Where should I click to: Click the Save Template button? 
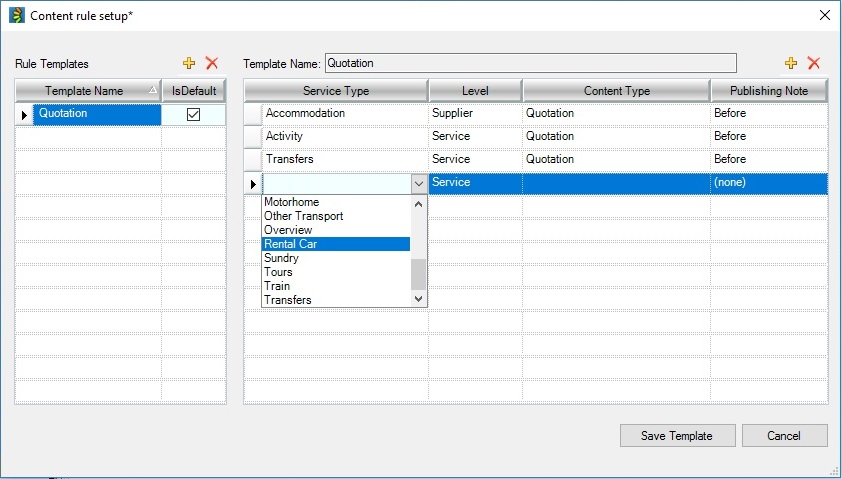tap(677, 435)
